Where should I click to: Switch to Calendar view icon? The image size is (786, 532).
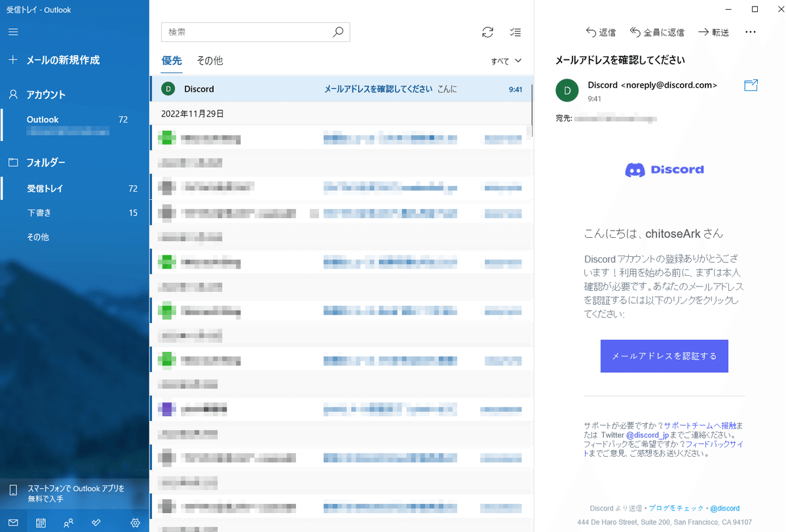(x=41, y=522)
